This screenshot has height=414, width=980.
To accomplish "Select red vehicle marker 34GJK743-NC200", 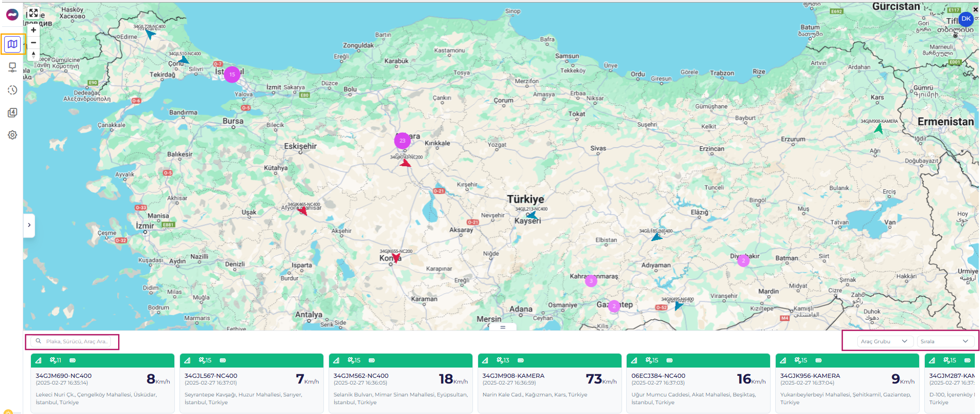I will click(405, 164).
